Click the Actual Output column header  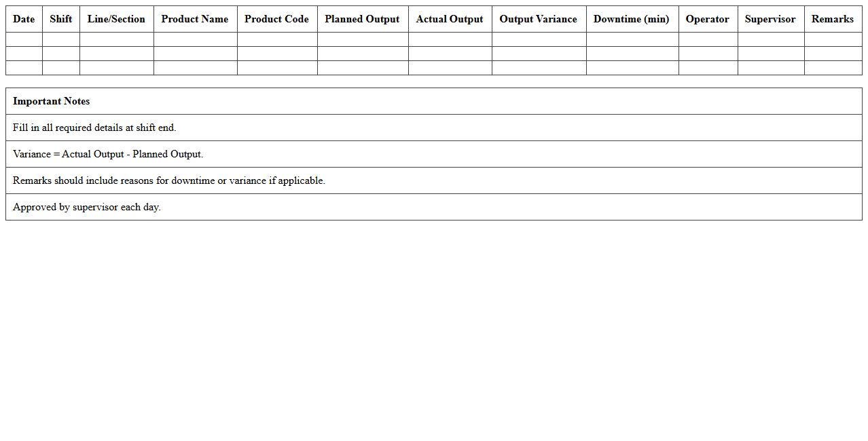(450, 19)
